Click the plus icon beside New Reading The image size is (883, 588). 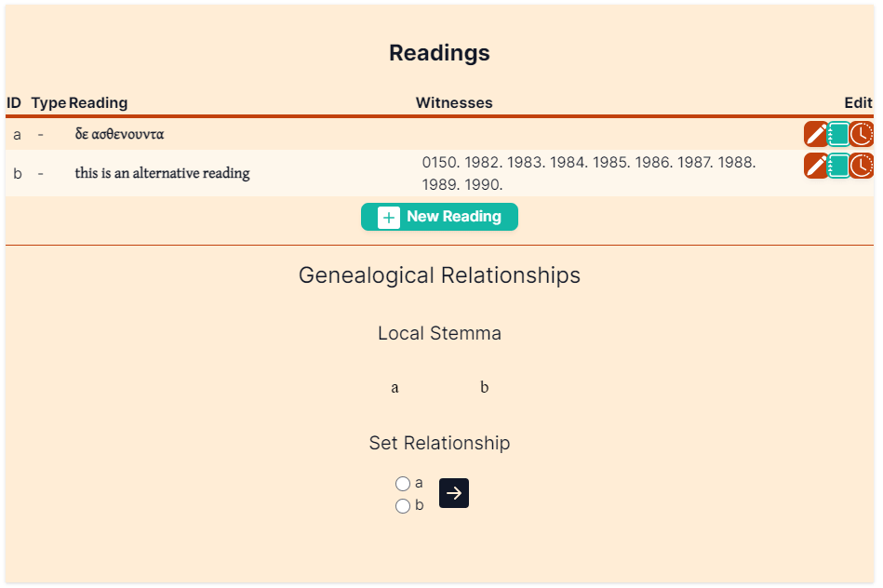point(389,218)
